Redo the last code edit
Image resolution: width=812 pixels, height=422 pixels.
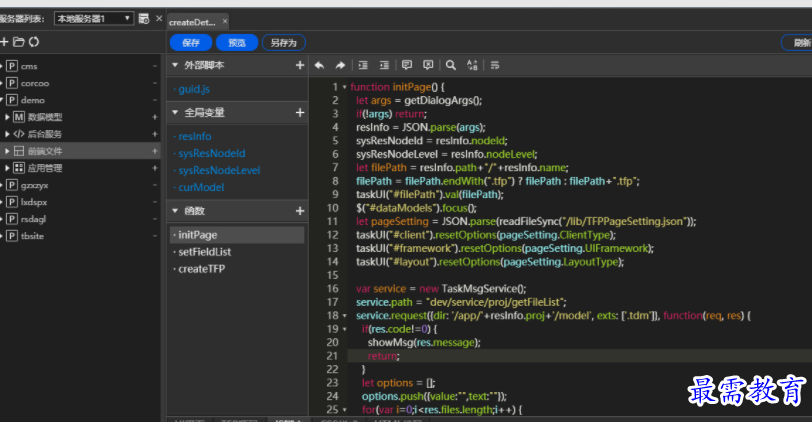tap(340, 65)
